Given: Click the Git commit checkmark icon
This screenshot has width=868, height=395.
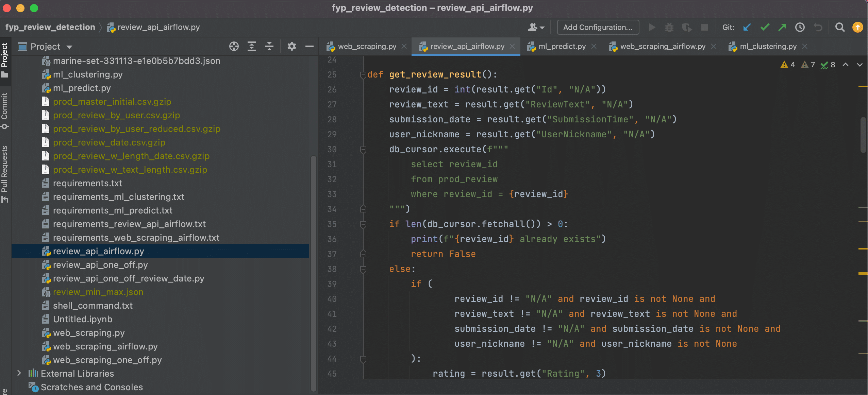Looking at the screenshot, I should (765, 27).
